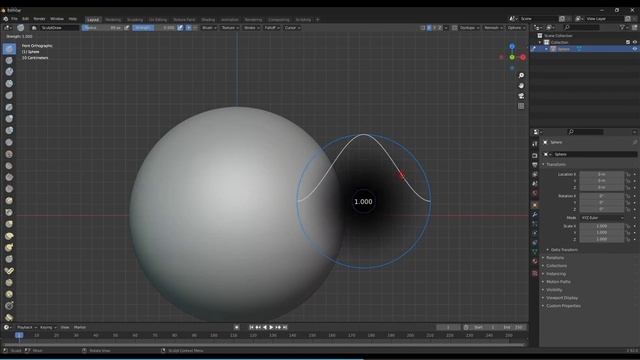
Task: Open Scene properties tab
Action: tap(535, 184)
